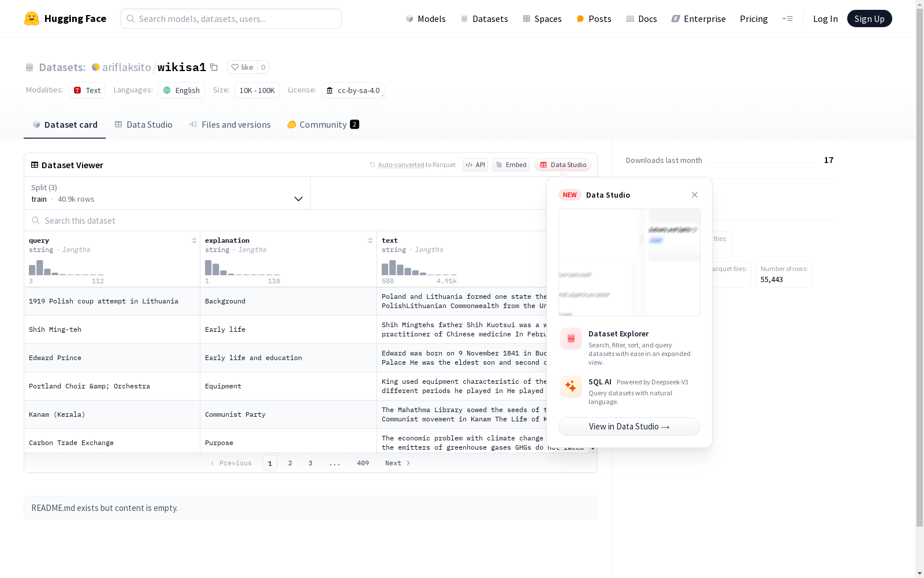Open Spaces in the navigation
Viewport: 924px width, 578px height.
542,18
